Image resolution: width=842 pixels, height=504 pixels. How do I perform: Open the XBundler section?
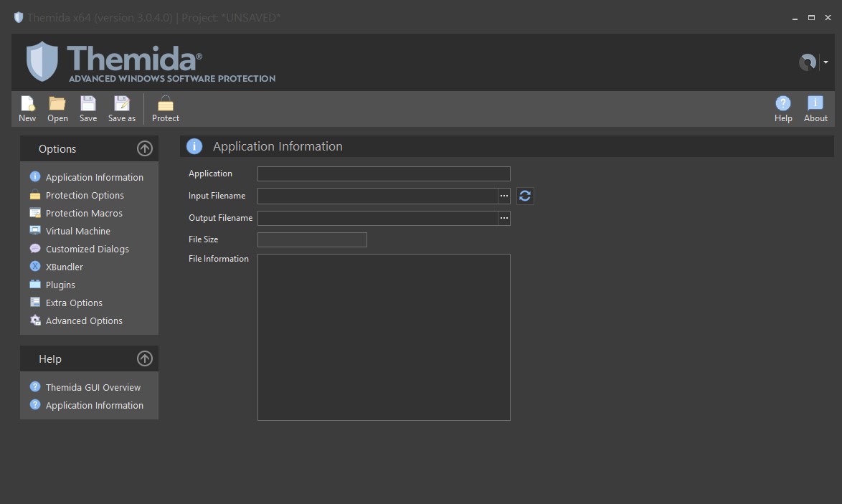[65, 267]
